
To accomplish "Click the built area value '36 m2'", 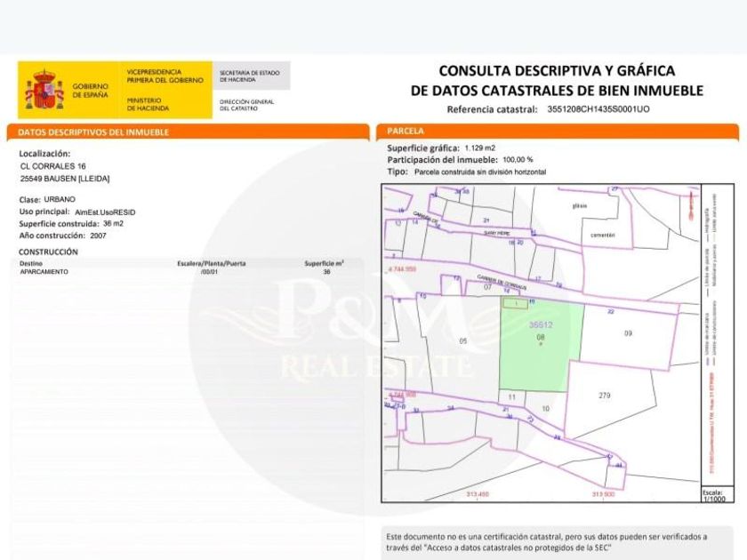I will point(114,223).
